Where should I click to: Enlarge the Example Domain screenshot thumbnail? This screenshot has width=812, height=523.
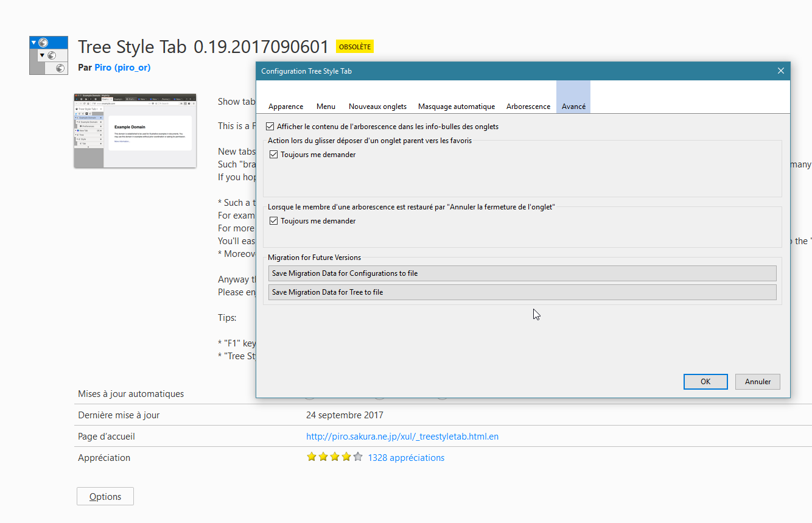pyautogui.click(x=135, y=130)
